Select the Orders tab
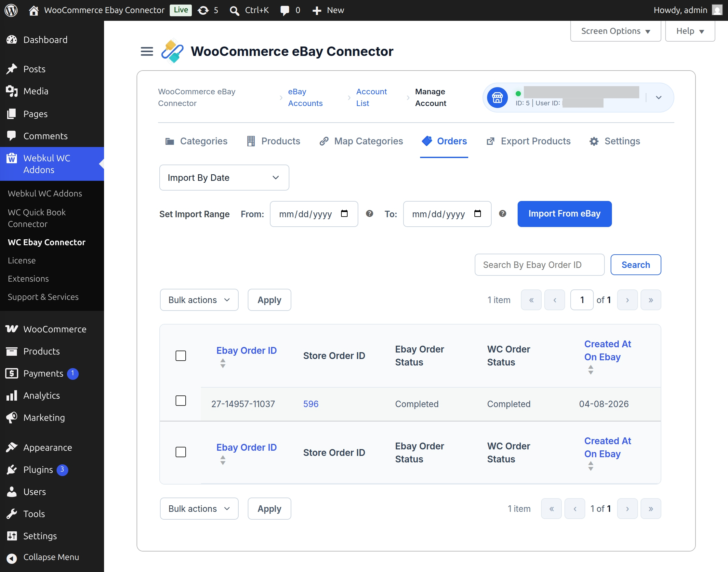The height and width of the screenshot is (572, 728). (x=444, y=141)
